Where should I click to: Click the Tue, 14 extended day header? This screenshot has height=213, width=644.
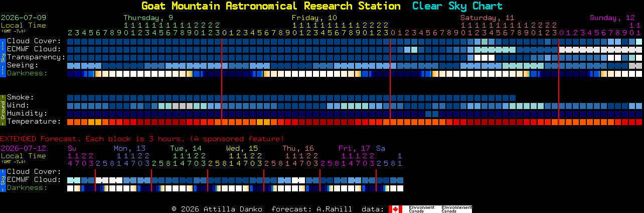[x=186, y=148]
